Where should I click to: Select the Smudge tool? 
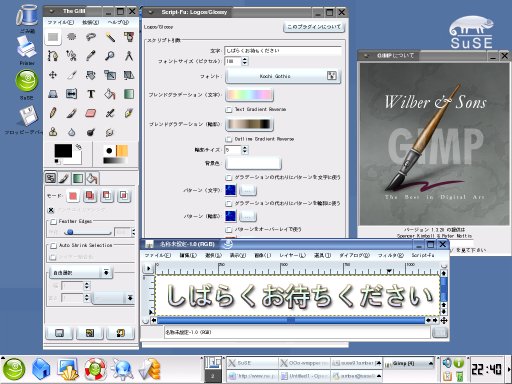click(x=110, y=132)
